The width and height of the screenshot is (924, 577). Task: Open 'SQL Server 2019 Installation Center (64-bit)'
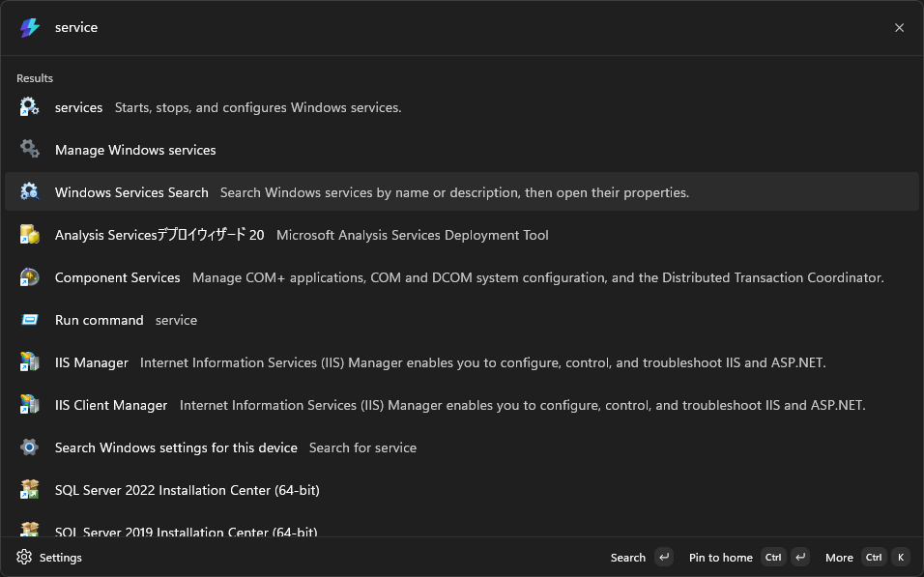(x=462, y=525)
